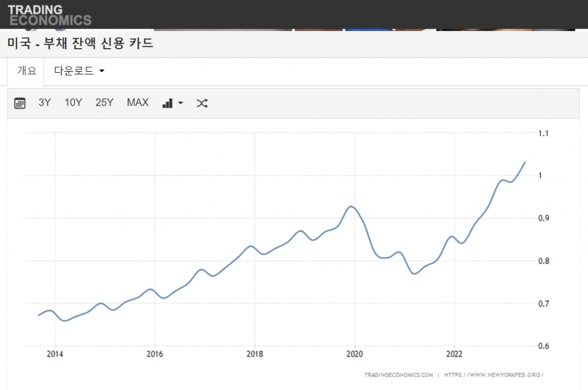Visit the NEWYORKFED.ORG source link
The width and height of the screenshot is (588, 390).
(494, 375)
